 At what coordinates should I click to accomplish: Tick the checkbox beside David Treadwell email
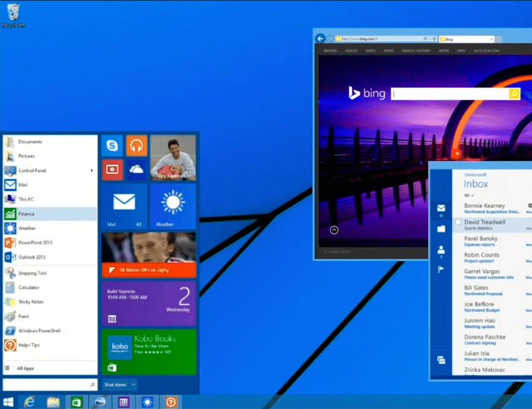(458, 222)
